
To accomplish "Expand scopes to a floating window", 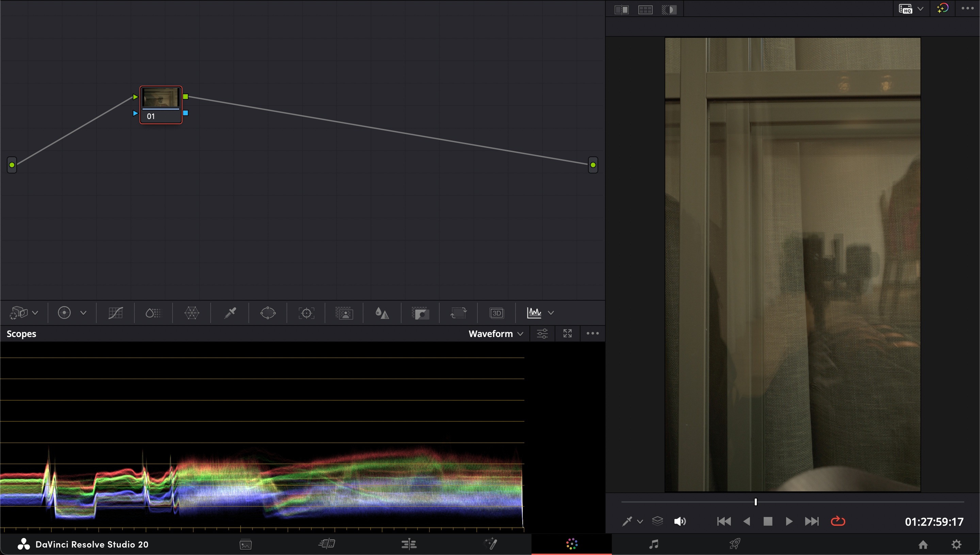I will point(567,334).
